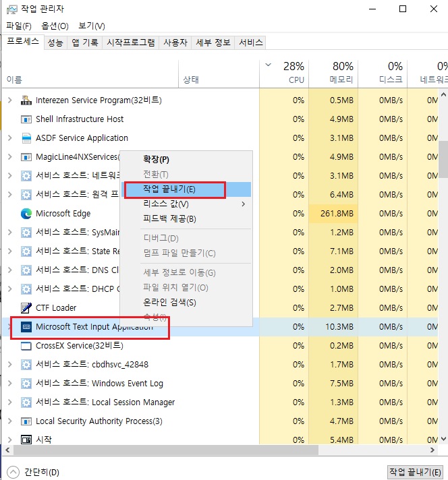Screen dimensions: 448x480
Task: Click the gear icon for 서비스 호스트: 네트워크 row
Action: pos(26,176)
